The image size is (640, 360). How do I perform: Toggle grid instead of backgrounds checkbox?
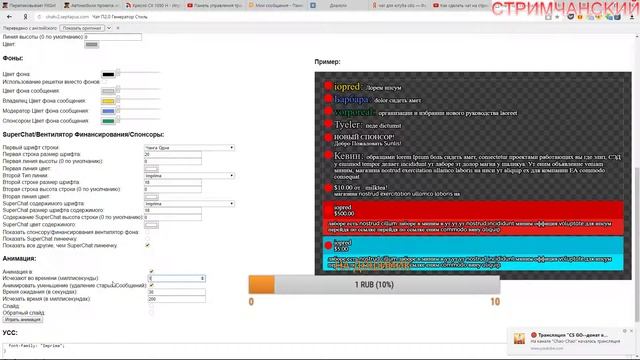coord(105,82)
